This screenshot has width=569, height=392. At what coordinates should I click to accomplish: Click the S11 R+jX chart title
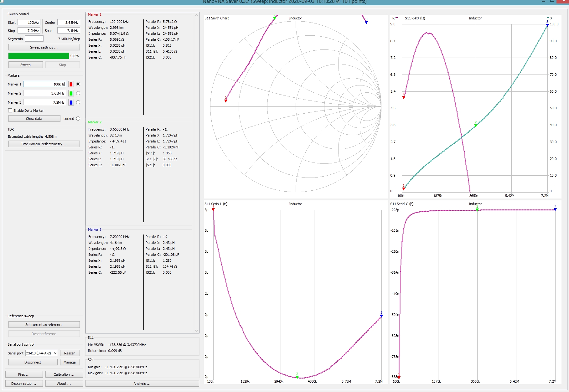click(415, 18)
